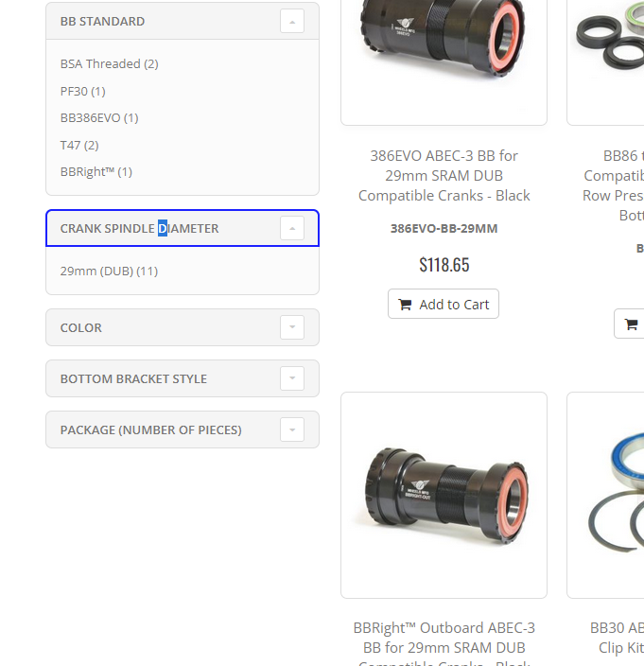The image size is (644, 666).
Task: Collapse the Crank Spindle Diameter arrow button
Action: [x=292, y=228]
